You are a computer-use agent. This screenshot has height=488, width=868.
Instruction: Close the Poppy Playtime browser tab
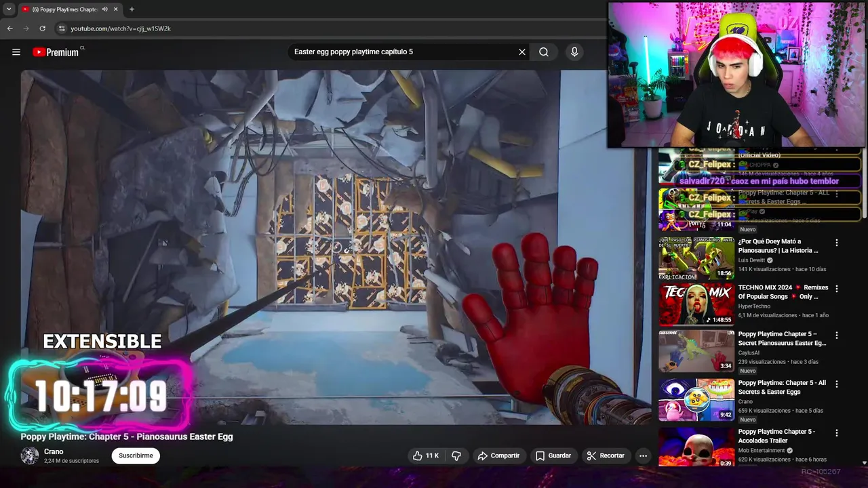point(115,9)
